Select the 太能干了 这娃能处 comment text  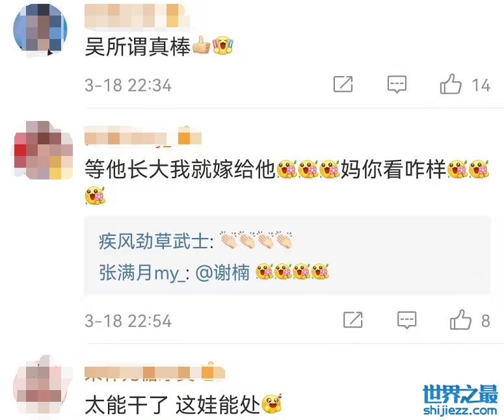click(172, 405)
